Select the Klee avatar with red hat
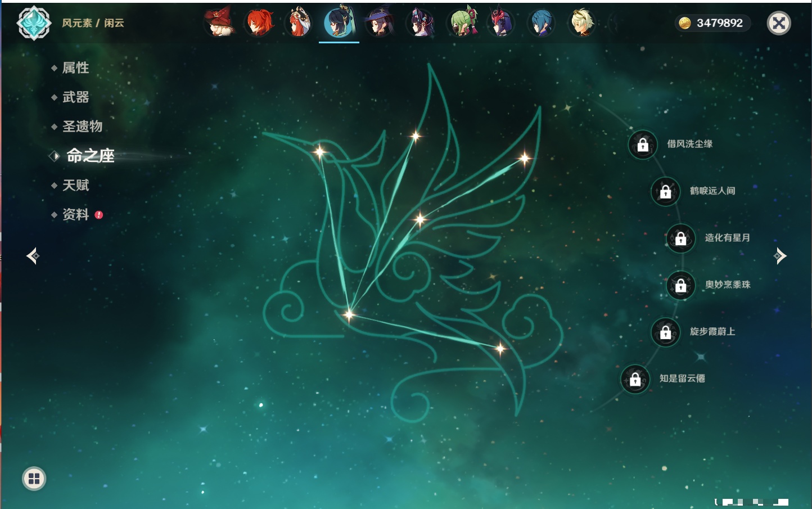 220,22
